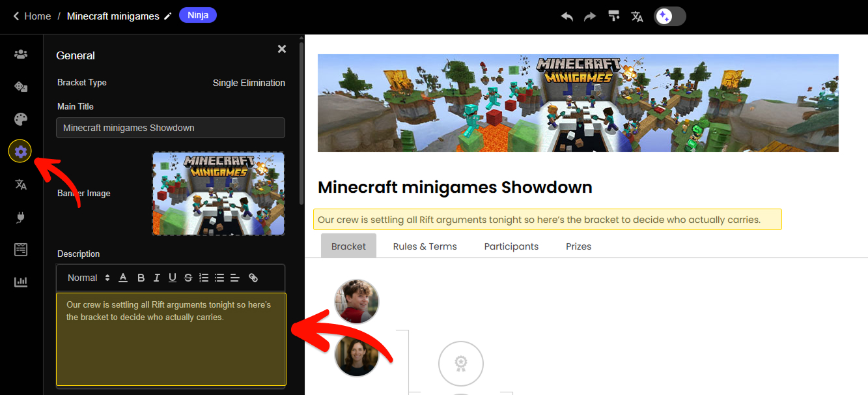Open the text color picker in editor

pyautogui.click(x=123, y=278)
